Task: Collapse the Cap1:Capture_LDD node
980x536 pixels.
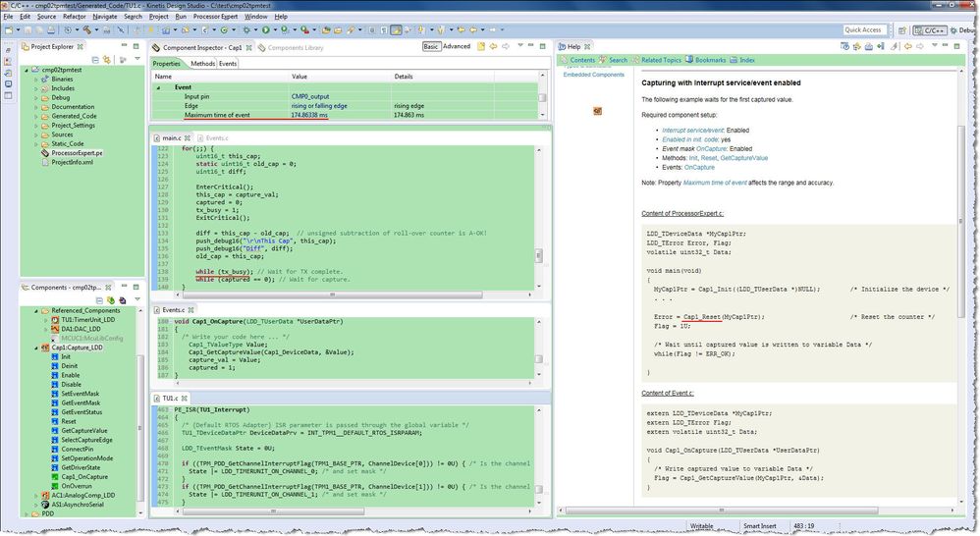Action: click(x=35, y=348)
